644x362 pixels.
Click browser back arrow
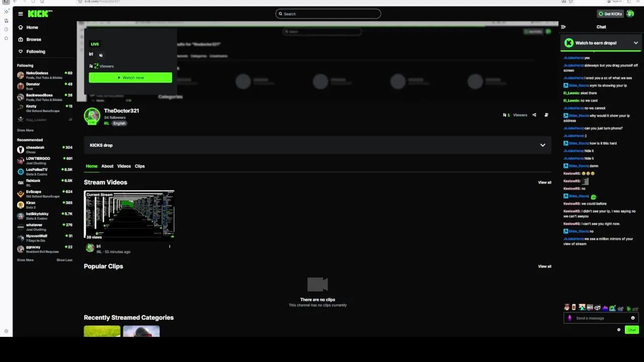[x=15, y=2]
